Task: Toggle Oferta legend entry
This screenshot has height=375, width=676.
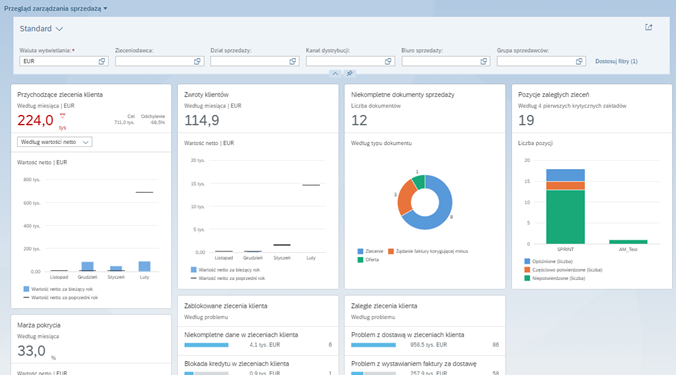Action: [368, 260]
